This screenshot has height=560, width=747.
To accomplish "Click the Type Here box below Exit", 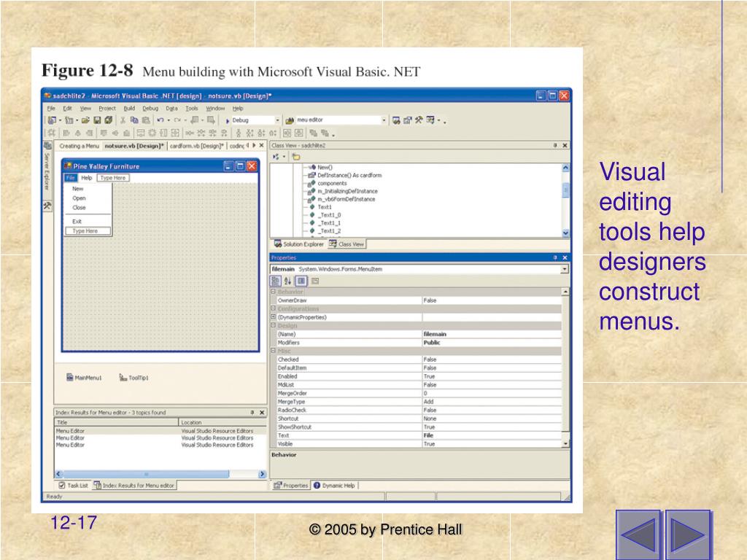I will [88, 231].
